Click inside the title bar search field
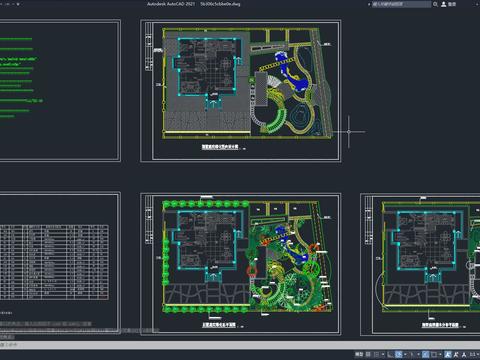The image size is (480, 360). [x=401, y=4]
